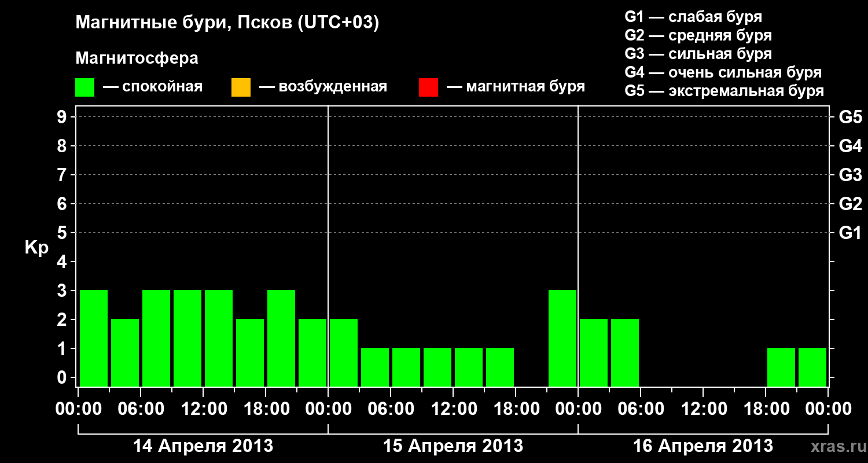Select the 14 April 00:00–03:00 bar
Viewport: 868px width, 463px height.
(x=94, y=338)
